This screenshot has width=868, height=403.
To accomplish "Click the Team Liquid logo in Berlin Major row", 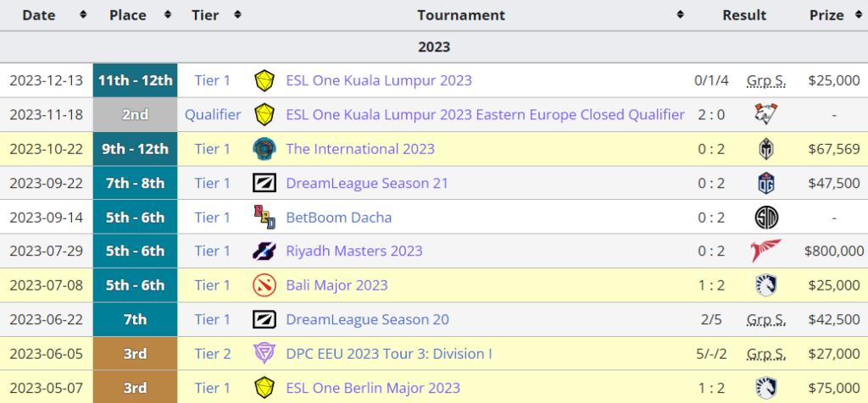I will click(x=766, y=388).
